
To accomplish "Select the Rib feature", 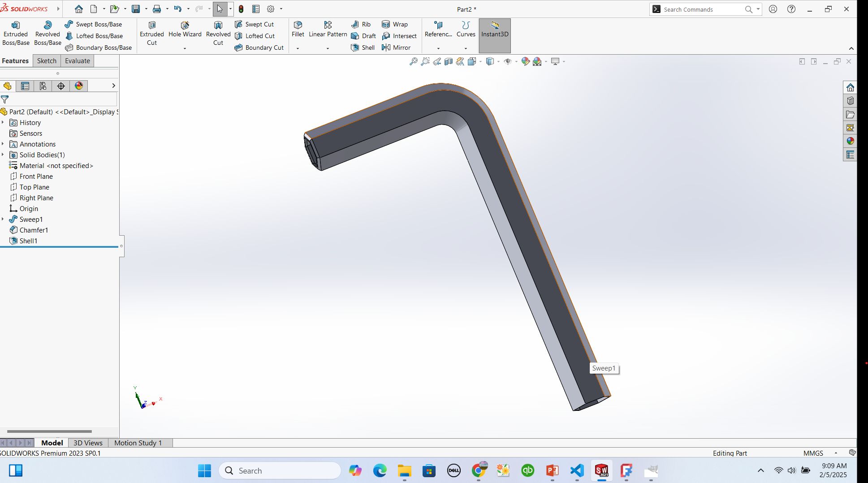I will tap(361, 24).
